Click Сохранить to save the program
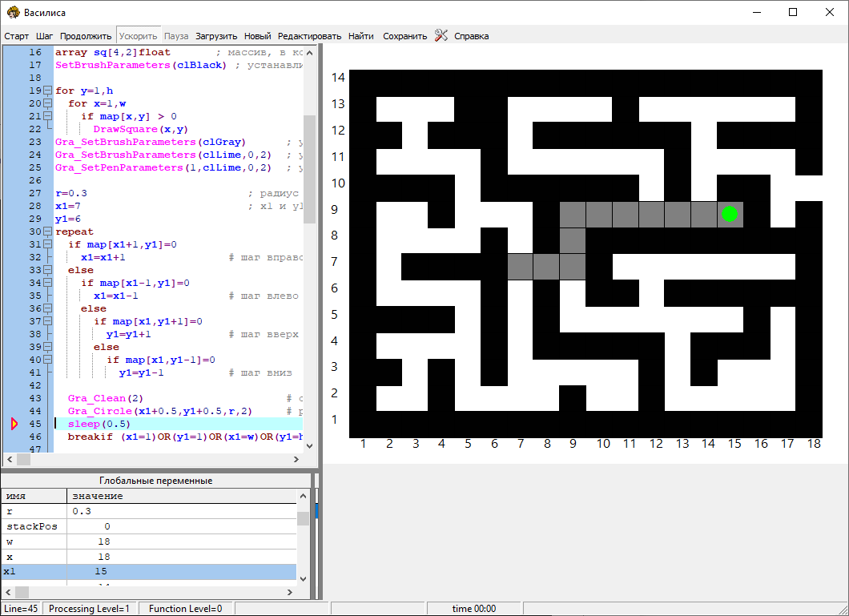849x616 pixels. (x=404, y=36)
